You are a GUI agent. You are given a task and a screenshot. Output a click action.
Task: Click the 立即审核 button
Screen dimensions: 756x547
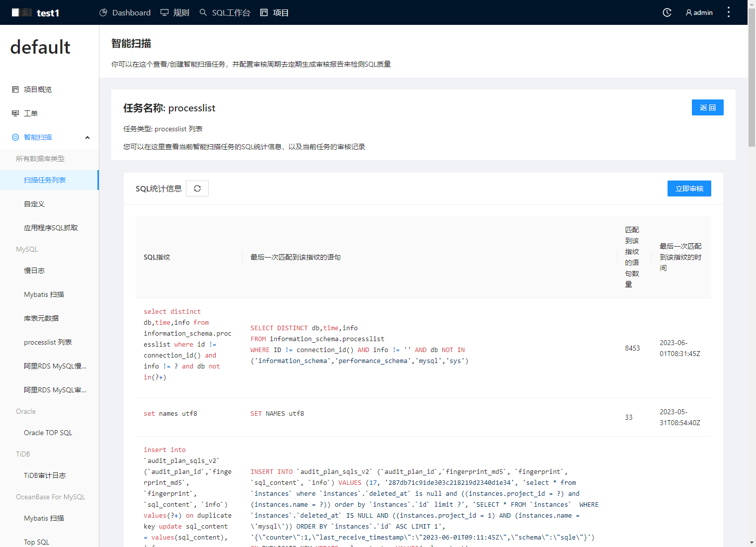(689, 188)
